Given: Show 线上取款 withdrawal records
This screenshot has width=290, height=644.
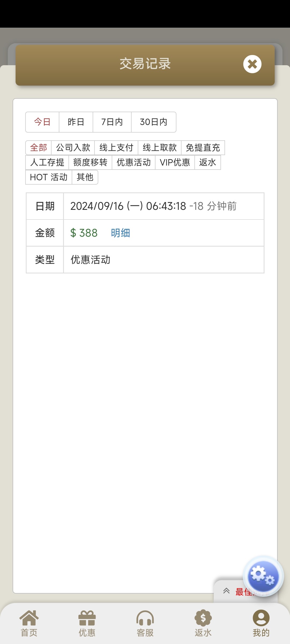Looking at the screenshot, I should click(160, 148).
